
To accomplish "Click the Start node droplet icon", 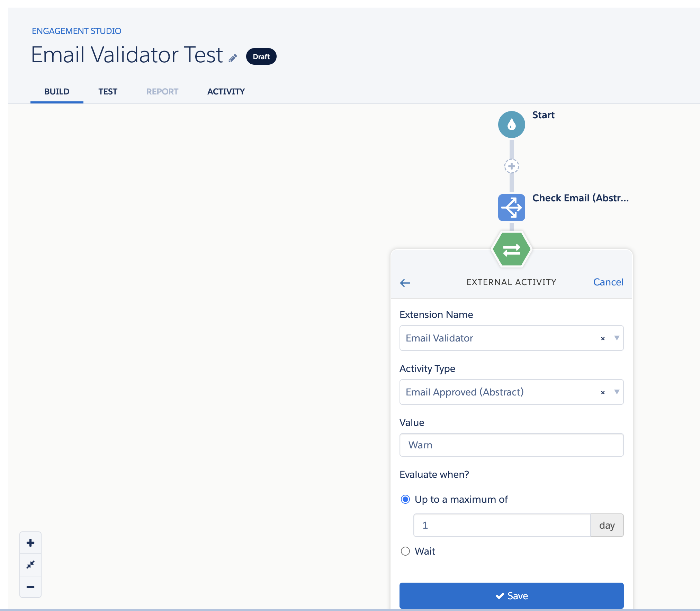I will click(x=511, y=125).
